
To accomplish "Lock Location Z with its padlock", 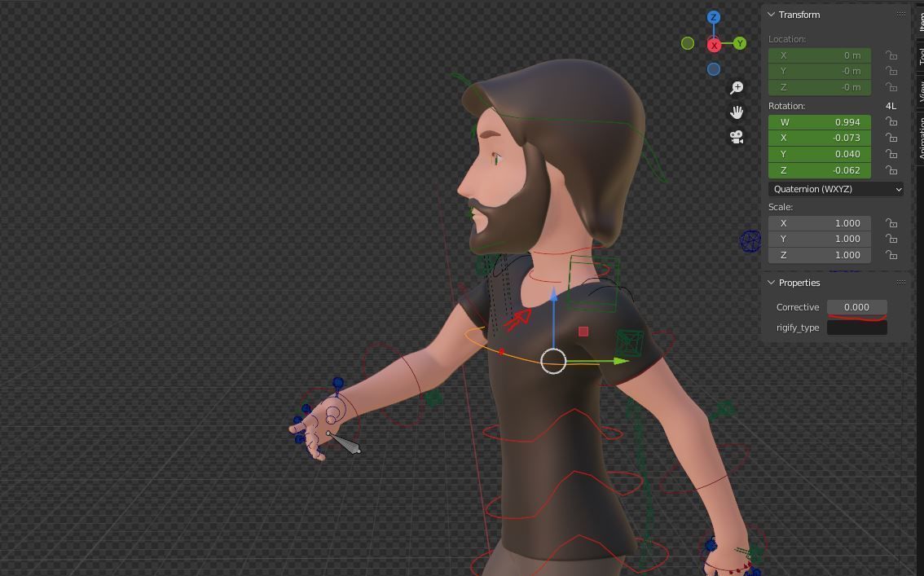I will click(x=891, y=87).
